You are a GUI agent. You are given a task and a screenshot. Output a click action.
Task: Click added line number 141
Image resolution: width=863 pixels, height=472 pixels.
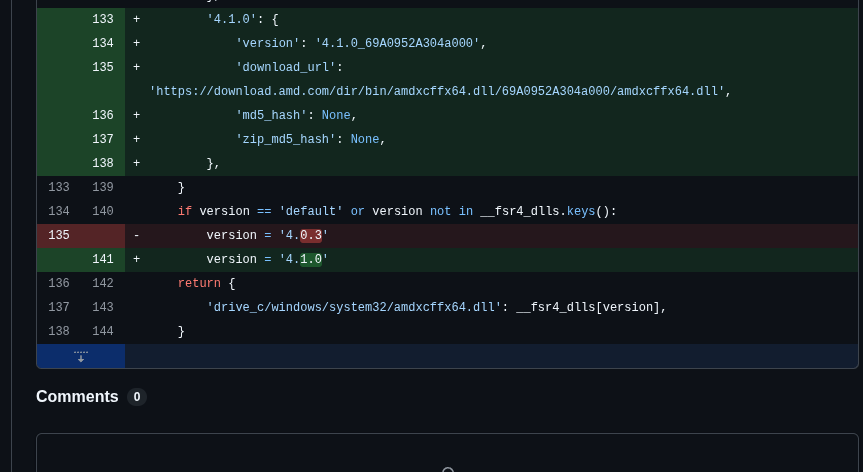102,260
